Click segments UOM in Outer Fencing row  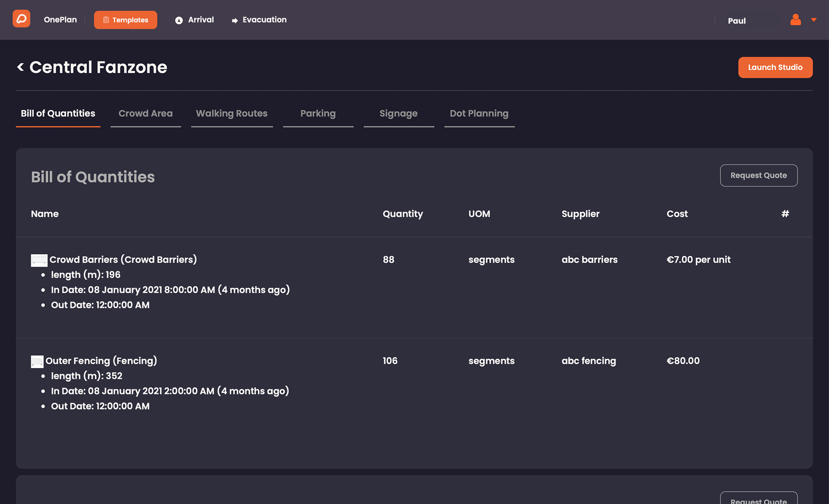pyautogui.click(x=491, y=361)
